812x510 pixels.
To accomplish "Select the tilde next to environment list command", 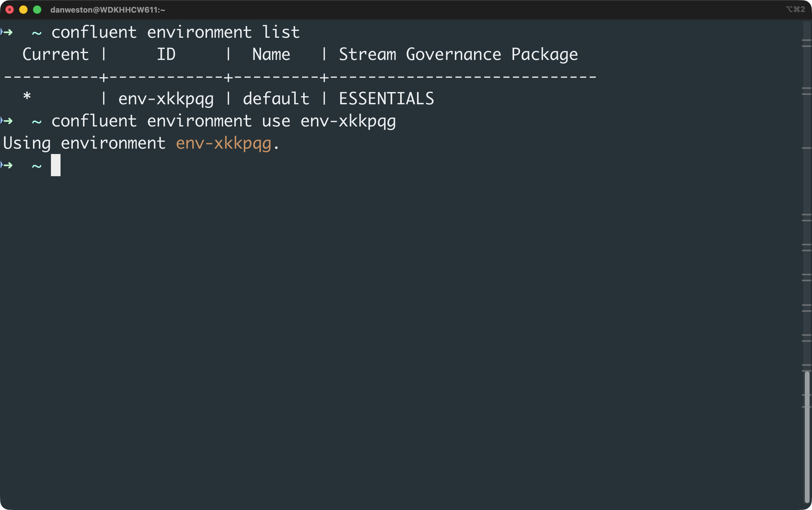I will [36, 32].
